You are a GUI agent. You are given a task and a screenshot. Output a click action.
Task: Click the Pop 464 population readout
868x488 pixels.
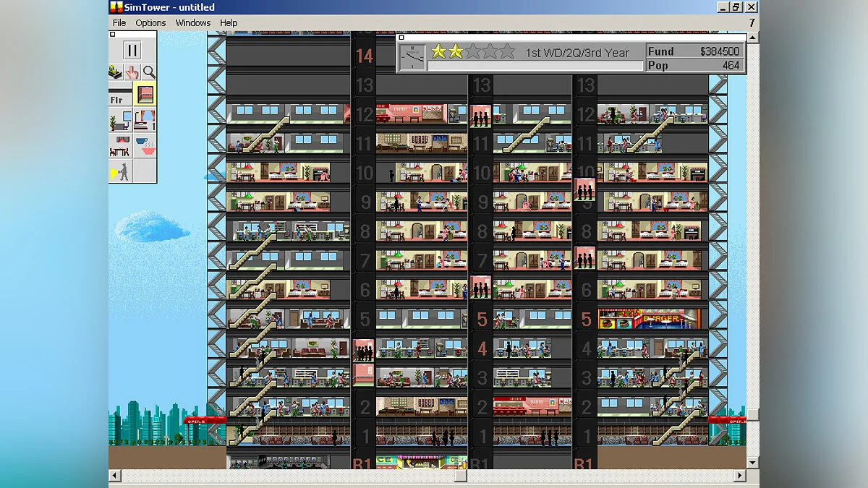pos(694,65)
